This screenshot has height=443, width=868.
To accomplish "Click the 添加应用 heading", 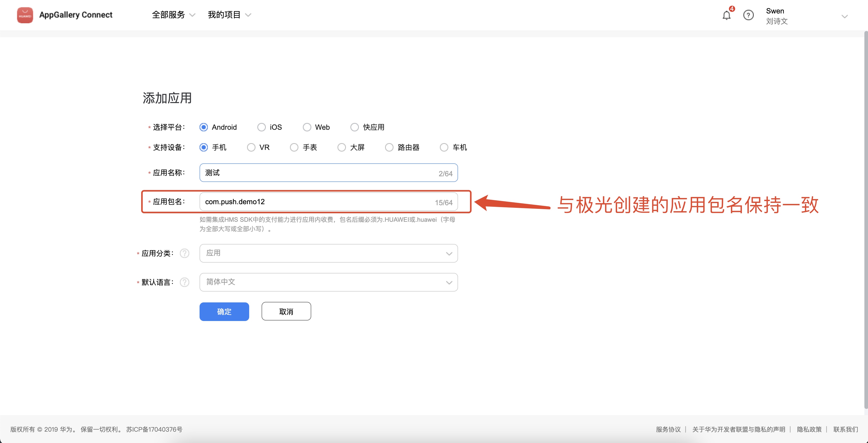I will point(167,98).
